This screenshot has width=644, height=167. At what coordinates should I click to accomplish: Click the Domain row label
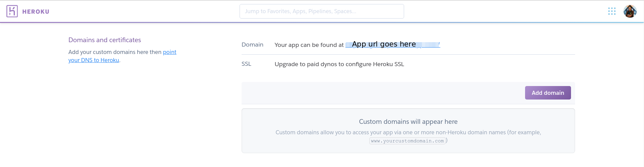point(252,45)
